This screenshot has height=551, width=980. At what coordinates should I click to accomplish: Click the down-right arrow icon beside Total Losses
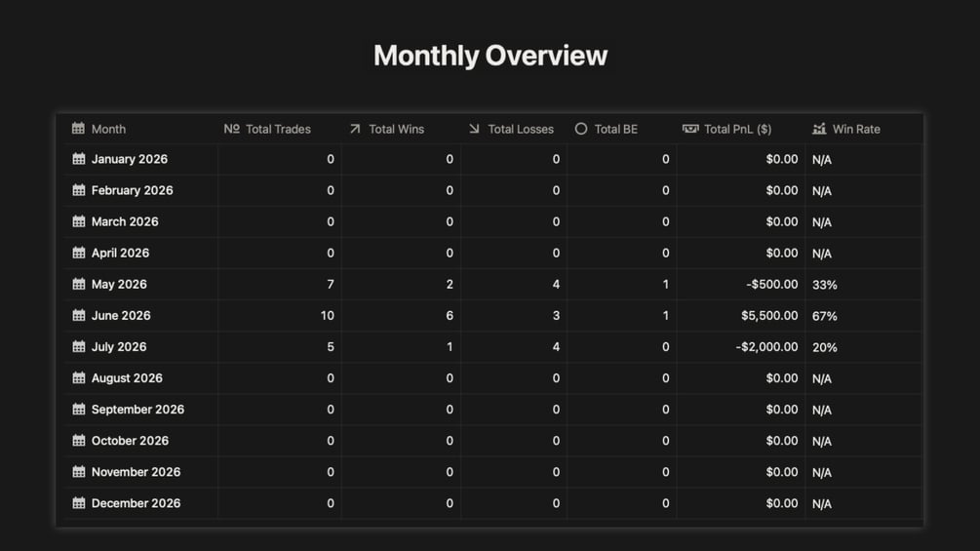[474, 129]
